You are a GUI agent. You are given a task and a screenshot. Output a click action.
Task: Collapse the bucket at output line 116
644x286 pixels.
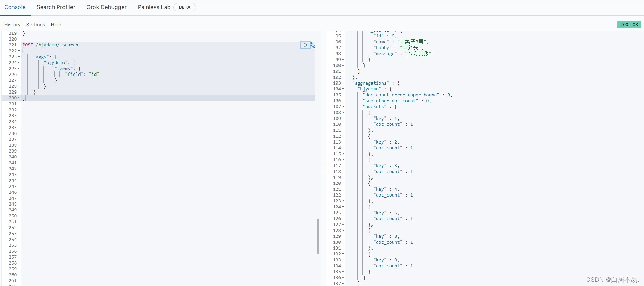pyautogui.click(x=343, y=160)
